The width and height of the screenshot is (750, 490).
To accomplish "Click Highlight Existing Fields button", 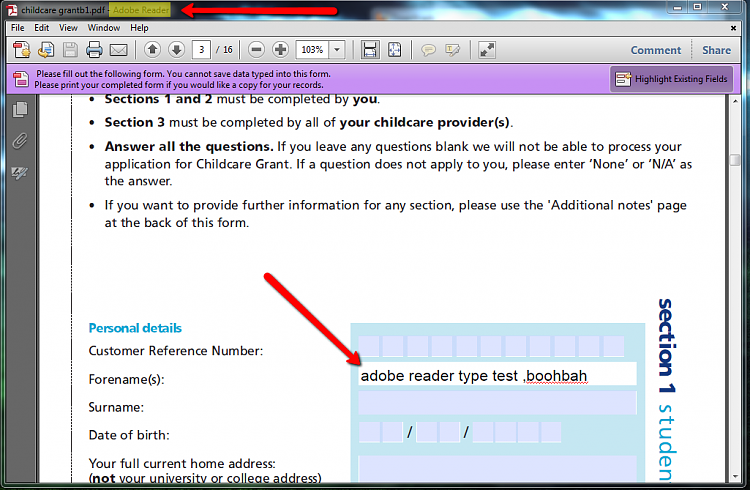I will (x=674, y=79).
